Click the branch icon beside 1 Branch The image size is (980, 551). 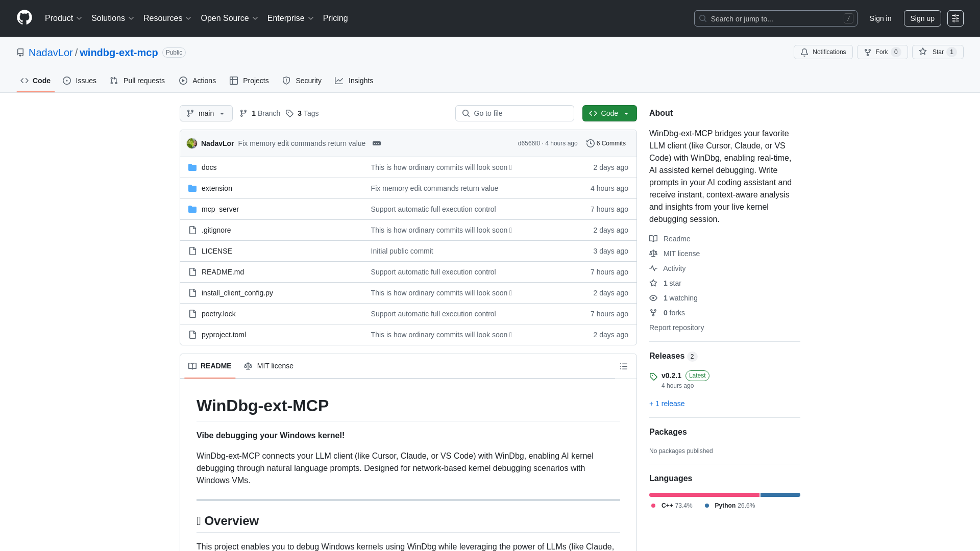243,113
